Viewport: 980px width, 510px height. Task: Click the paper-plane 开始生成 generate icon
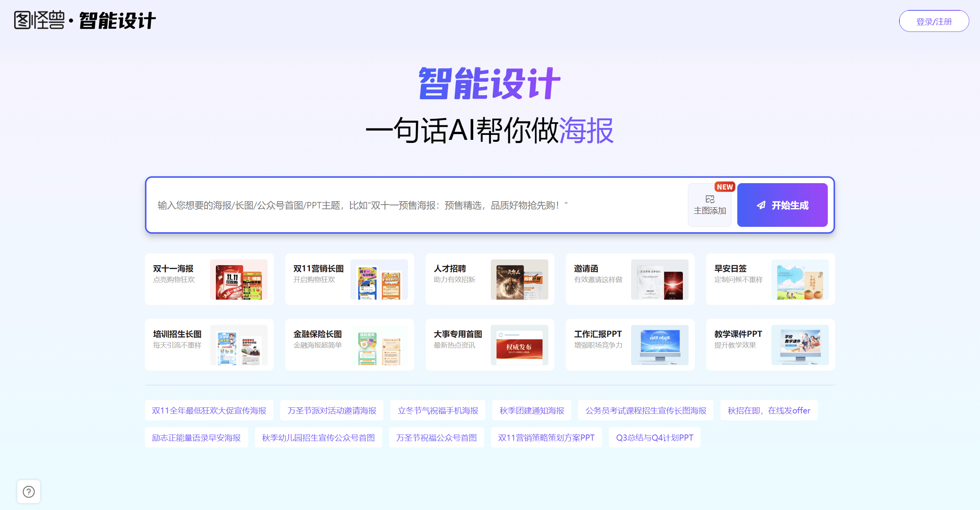click(x=761, y=205)
